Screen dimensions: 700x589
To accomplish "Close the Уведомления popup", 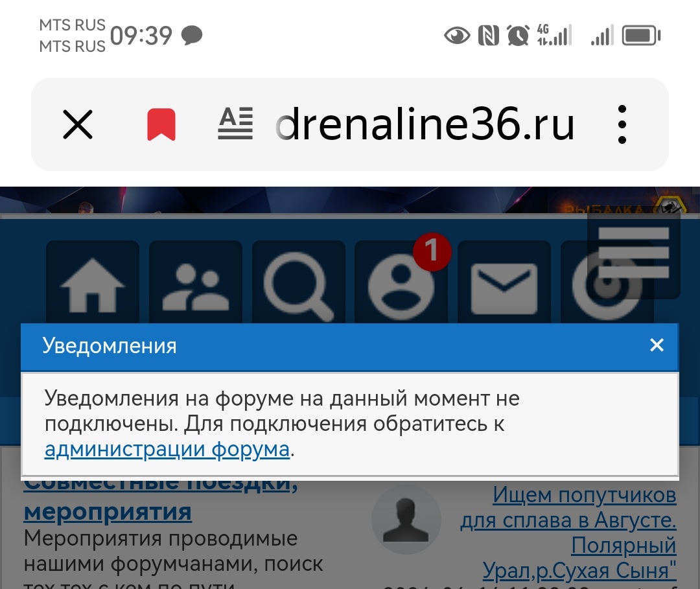I will coord(657,345).
